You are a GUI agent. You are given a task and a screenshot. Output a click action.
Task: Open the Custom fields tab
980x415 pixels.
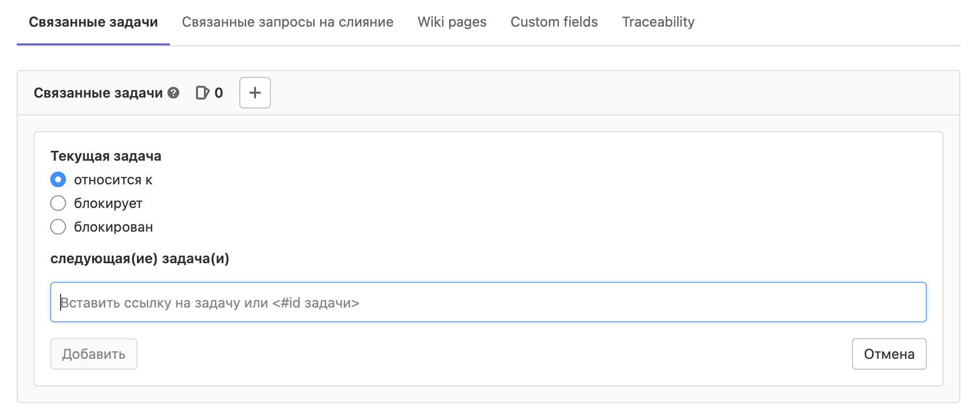pyautogui.click(x=554, y=22)
